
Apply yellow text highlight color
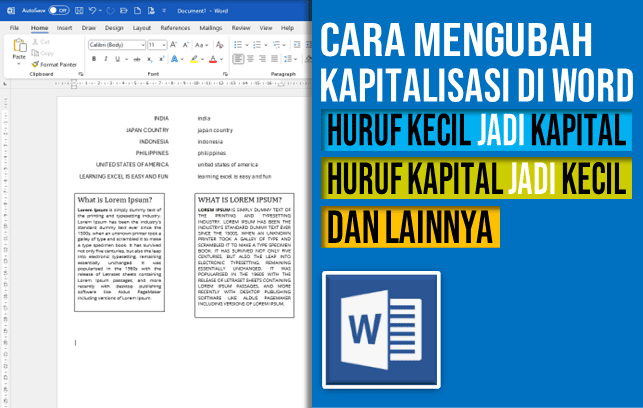click(x=194, y=59)
